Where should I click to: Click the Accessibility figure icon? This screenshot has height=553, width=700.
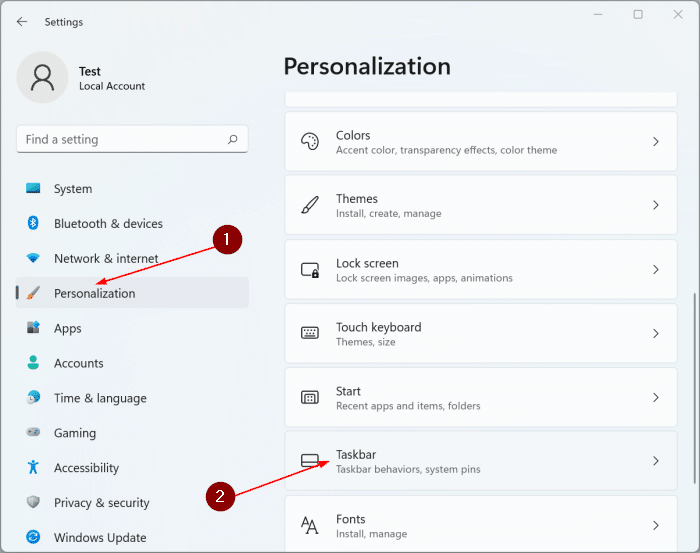pos(33,467)
